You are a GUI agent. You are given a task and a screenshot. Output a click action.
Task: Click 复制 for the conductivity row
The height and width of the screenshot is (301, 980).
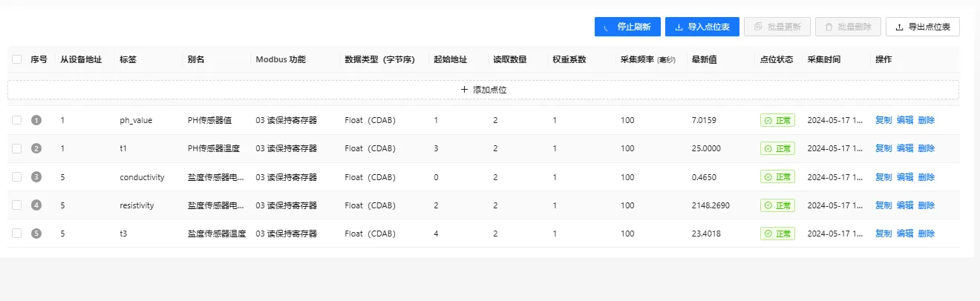point(883,177)
